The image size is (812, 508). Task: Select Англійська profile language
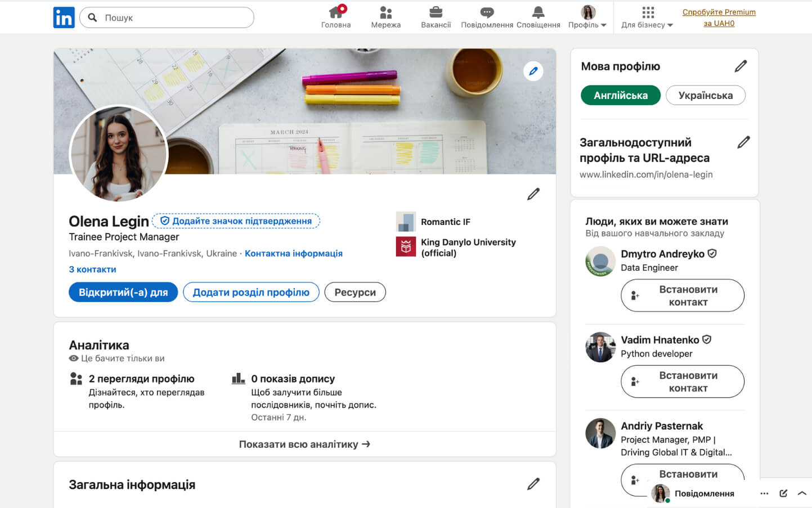point(620,96)
